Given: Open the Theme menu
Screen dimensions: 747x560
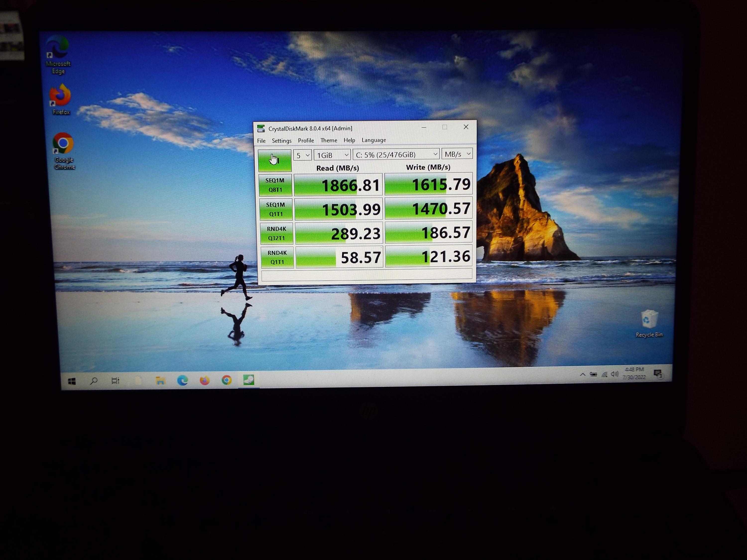Looking at the screenshot, I should tap(329, 140).
